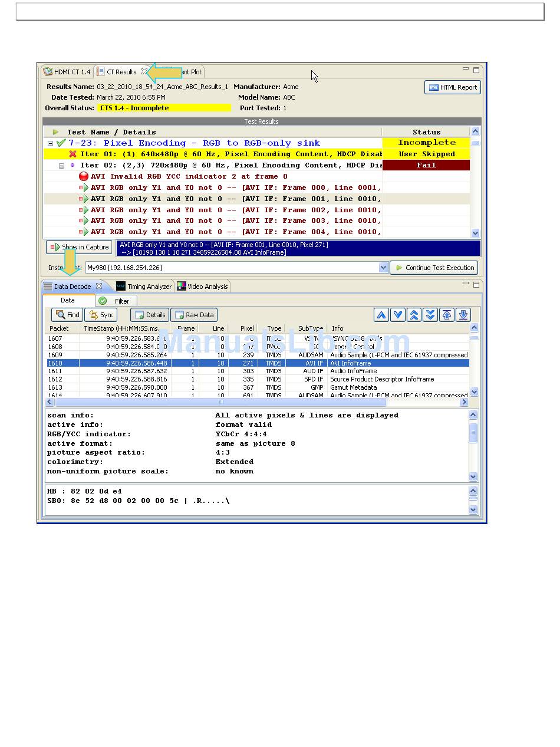Click the green play icon in Test Results header
The height and width of the screenshot is (747, 560).
coord(55,132)
